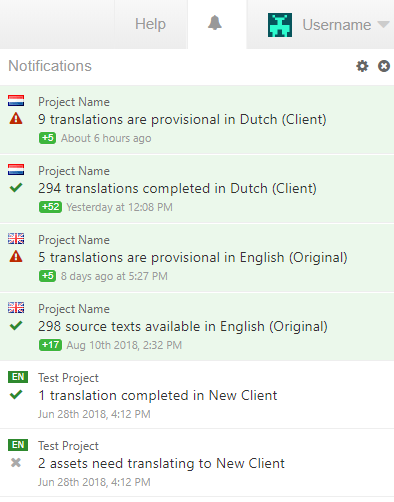The height and width of the screenshot is (502, 394).
Task: Click the Username avatar image
Action: [x=280, y=25]
